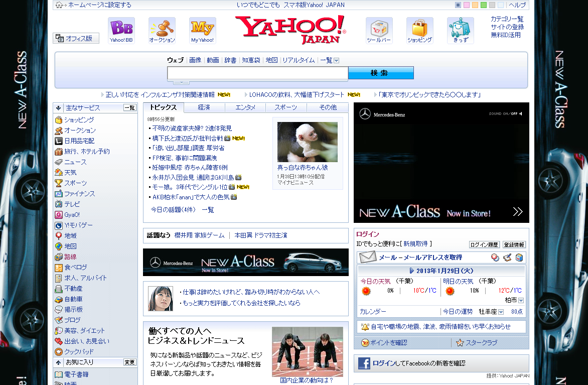Open 不動産 in the sidebar
This screenshot has height=385, width=588.
(73, 288)
